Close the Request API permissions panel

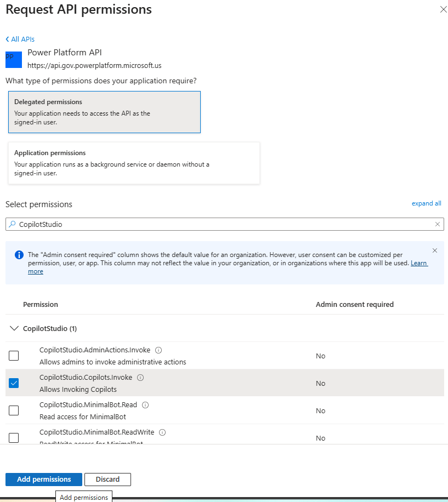(x=443, y=9)
